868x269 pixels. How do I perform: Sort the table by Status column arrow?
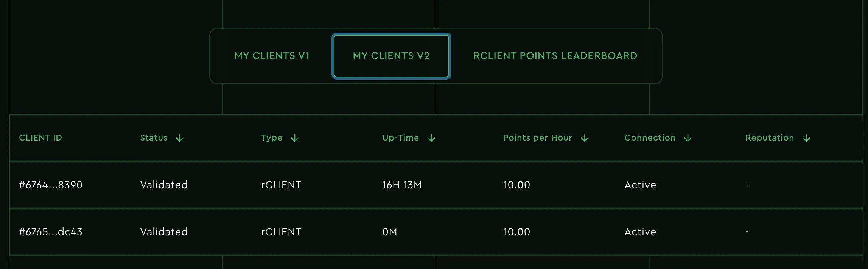pos(180,138)
